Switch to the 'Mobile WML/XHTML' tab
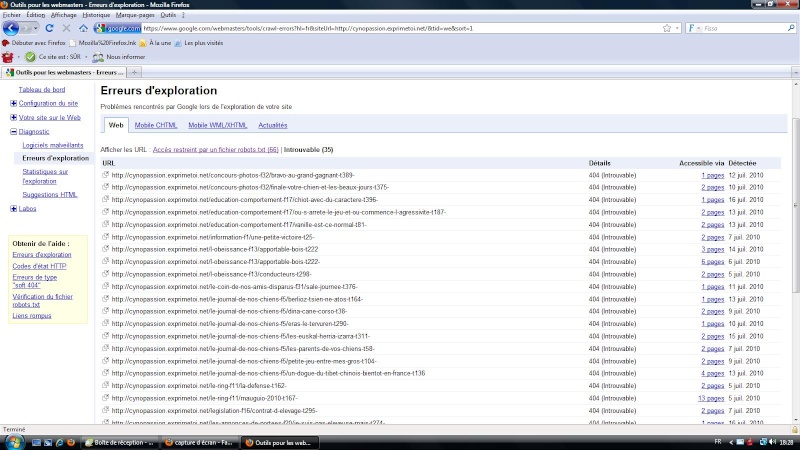The width and height of the screenshot is (800, 450). [217, 125]
